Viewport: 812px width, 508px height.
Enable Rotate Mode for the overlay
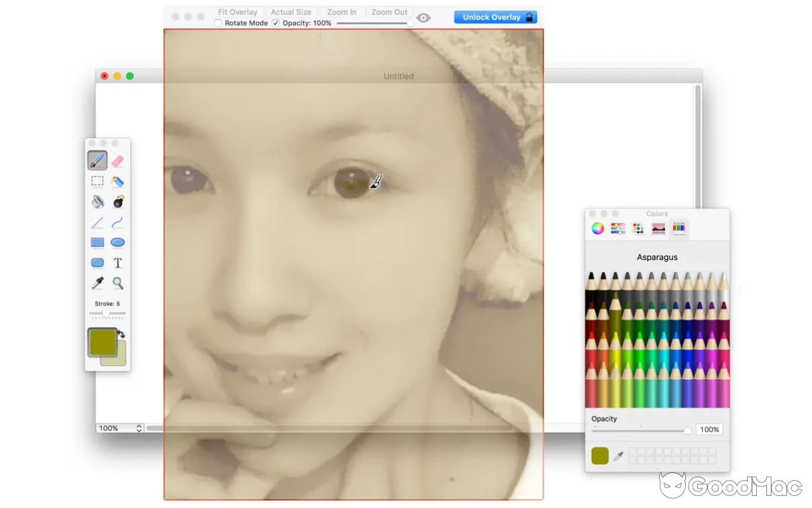coord(218,22)
